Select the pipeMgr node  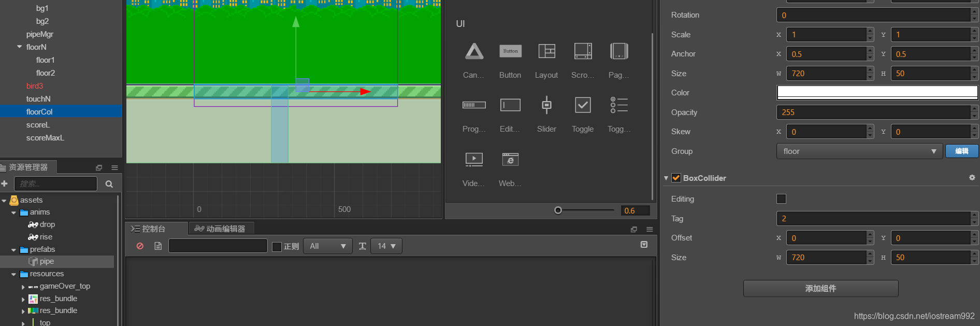[40, 34]
